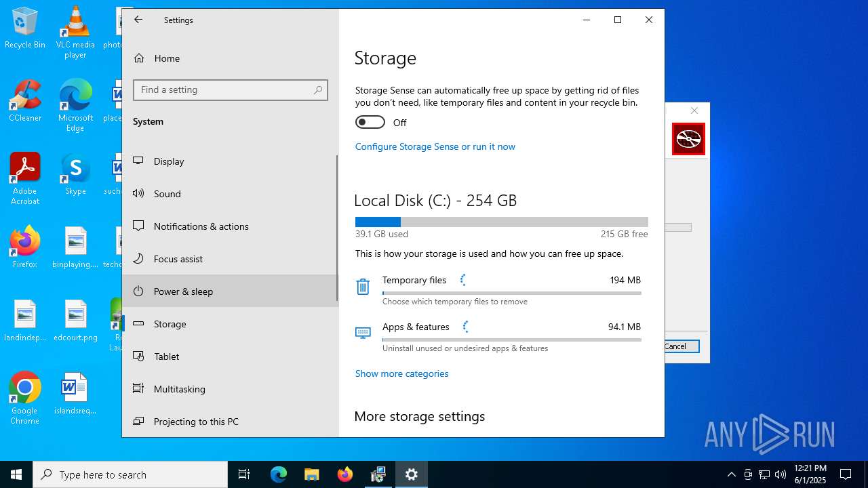Open binplaying image file on desktop
The width and height of the screenshot is (868, 488).
pos(75,247)
